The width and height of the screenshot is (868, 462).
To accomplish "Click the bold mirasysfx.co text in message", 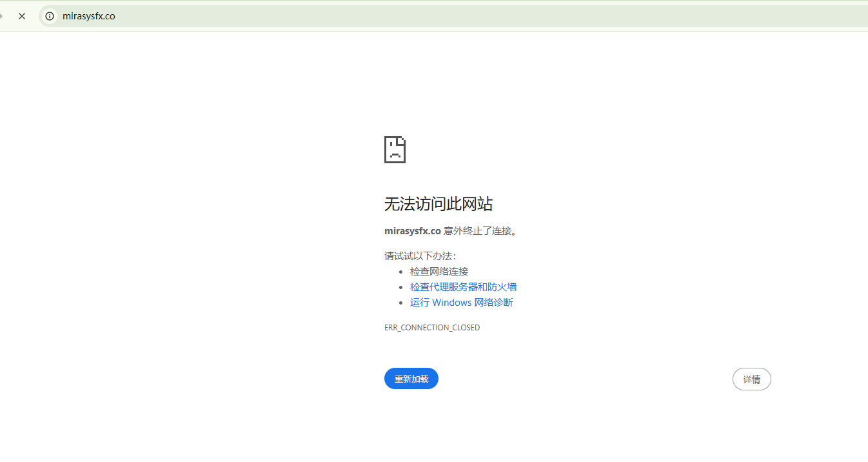I will [x=413, y=230].
